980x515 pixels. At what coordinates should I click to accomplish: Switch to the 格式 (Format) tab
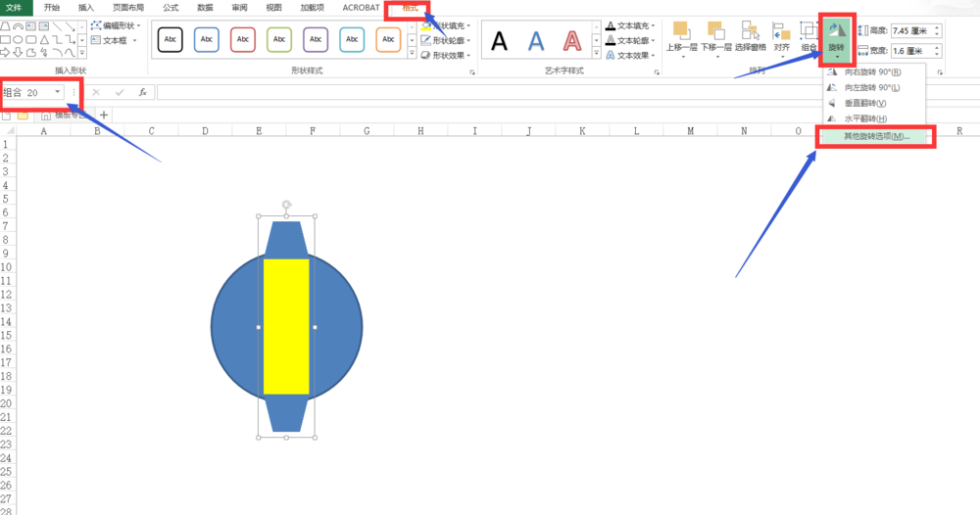[x=410, y=8]
